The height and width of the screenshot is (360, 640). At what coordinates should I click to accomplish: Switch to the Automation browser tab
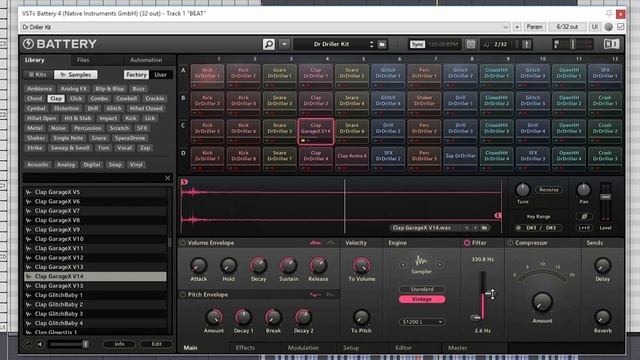pos(146,60)
